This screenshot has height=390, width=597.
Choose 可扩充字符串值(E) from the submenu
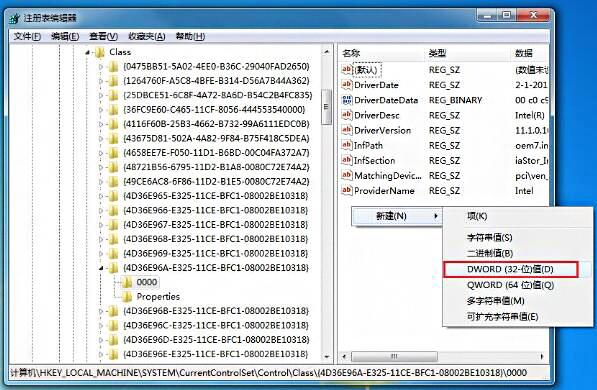518,316
